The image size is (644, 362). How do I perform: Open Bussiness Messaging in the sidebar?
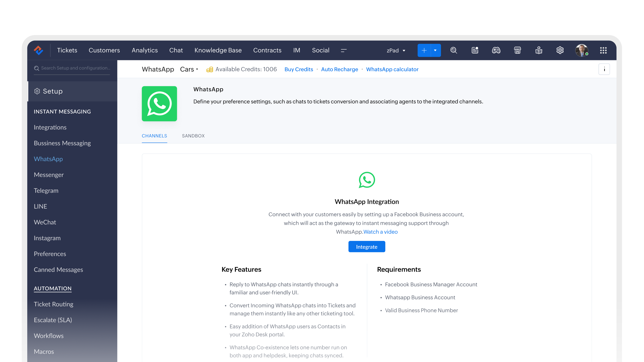tap(62, 143)
